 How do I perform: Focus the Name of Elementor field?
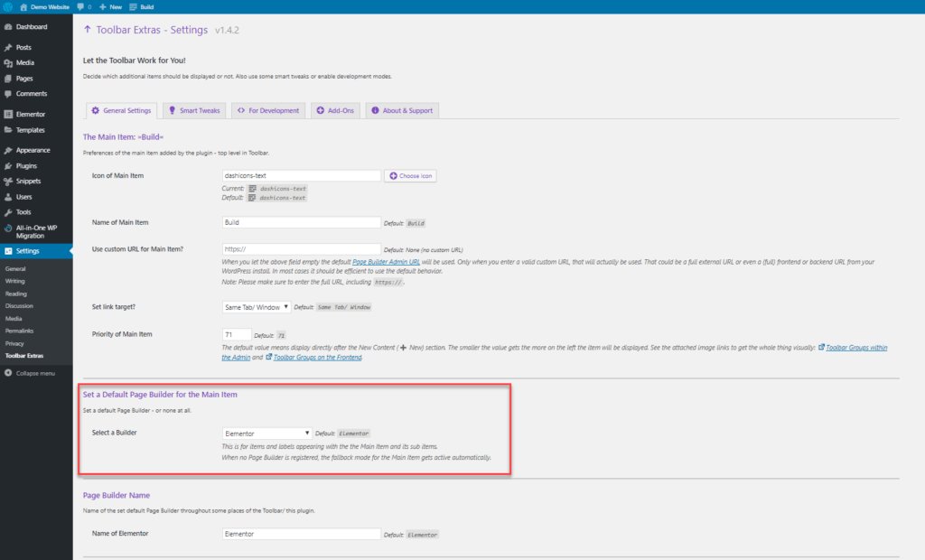pyautogui.click(x=302, y=534)
